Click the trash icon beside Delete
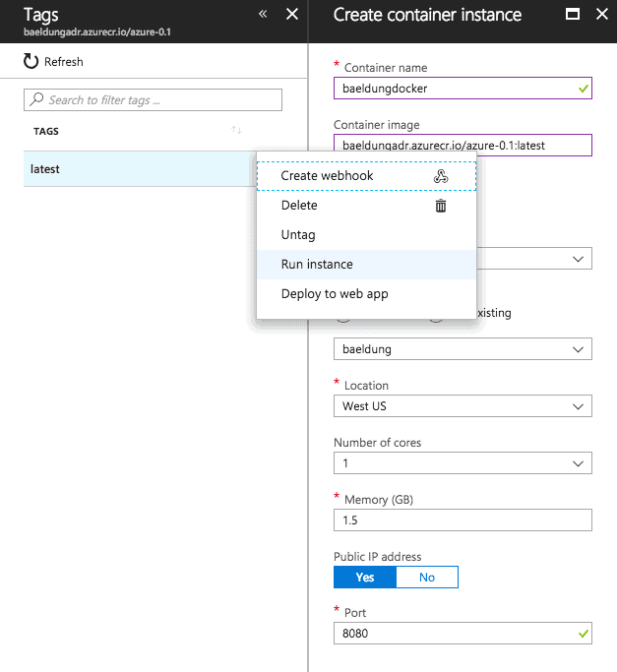The image size is (617, 672). [x=441, y=206]
